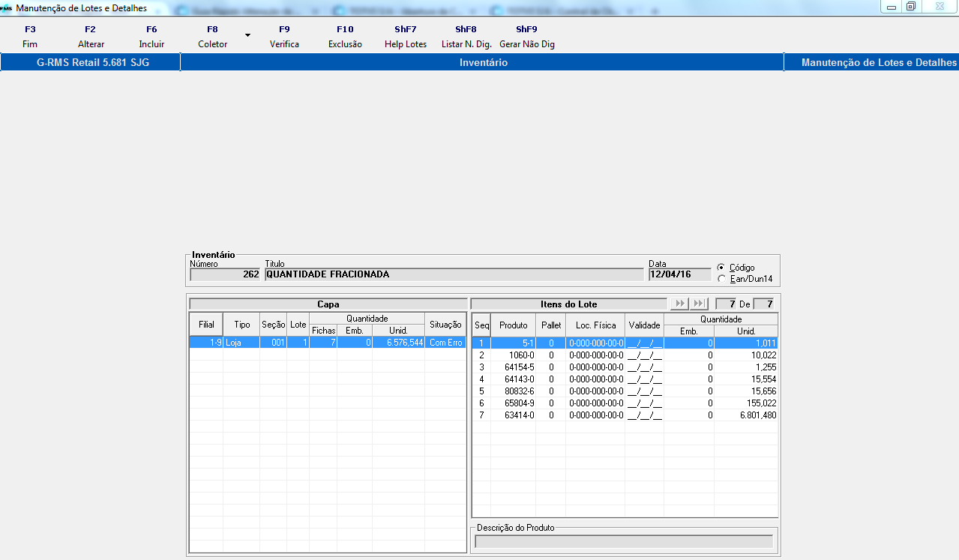Click the Tipo column header

point(241,325)
